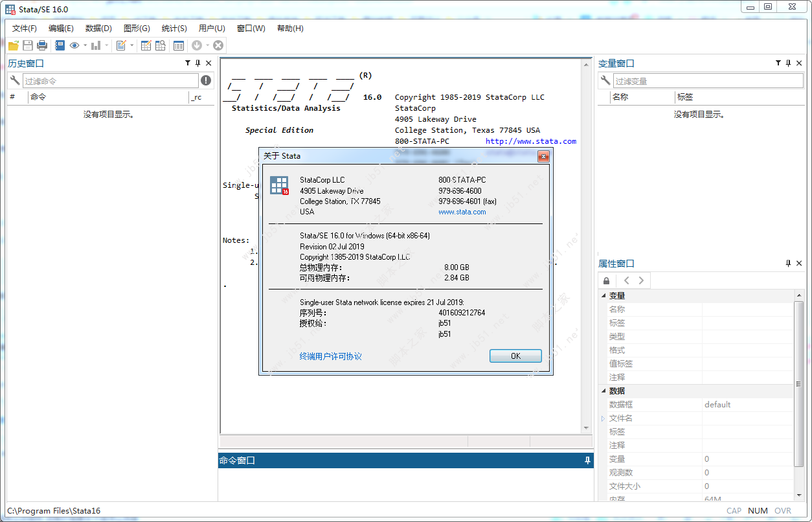This screenshot has height=522, width=812.
Task: Click OK in the 关于 Stata dialog
Action: 515,356
